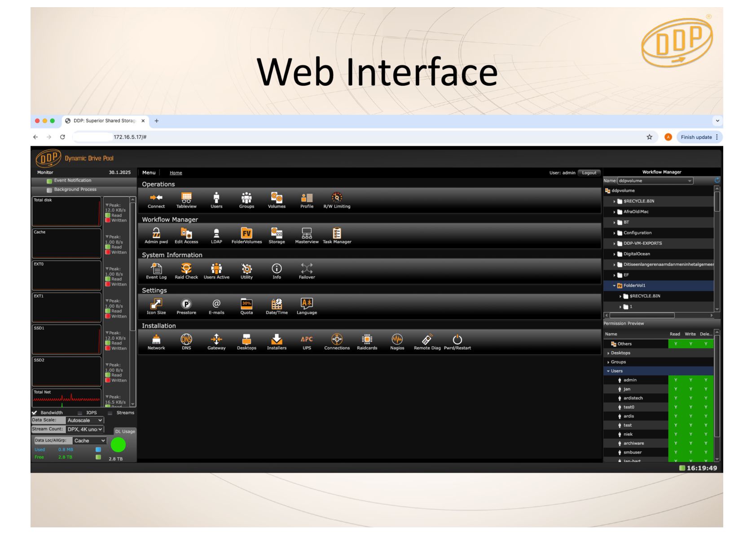The width and height of the screenshot is (756, 535).
Task: Collapse the Users permission group
Action: [x=608, y=371]
